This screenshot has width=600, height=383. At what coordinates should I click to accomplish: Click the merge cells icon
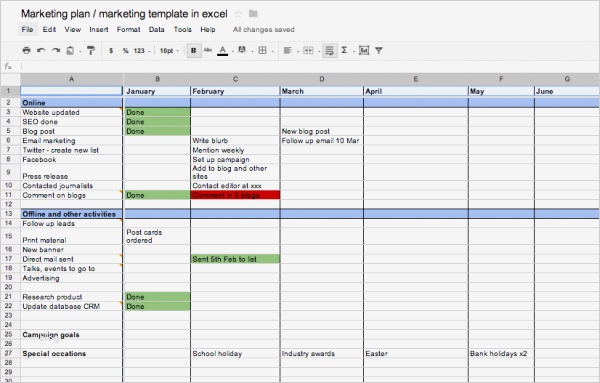pos(308,50)
